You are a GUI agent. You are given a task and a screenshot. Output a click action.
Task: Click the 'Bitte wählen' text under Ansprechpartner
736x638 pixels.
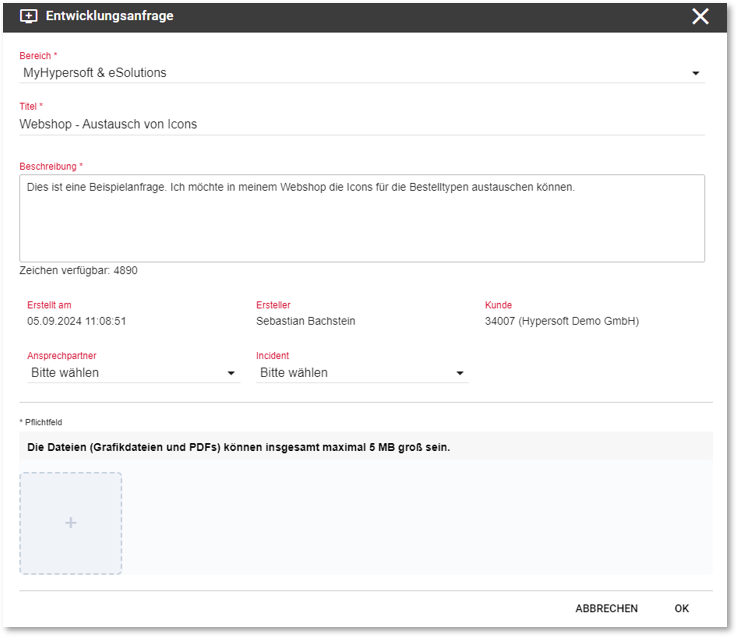coord(65,373)
